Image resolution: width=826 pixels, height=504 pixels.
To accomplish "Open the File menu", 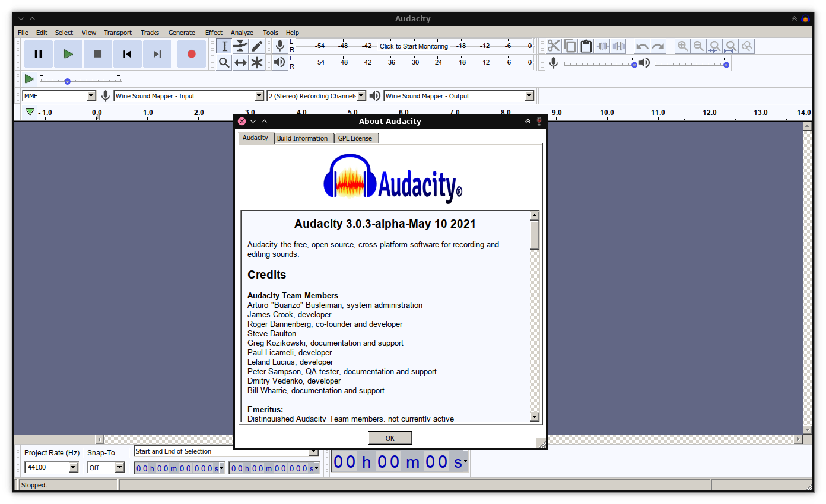I will (x=23, y=33).
